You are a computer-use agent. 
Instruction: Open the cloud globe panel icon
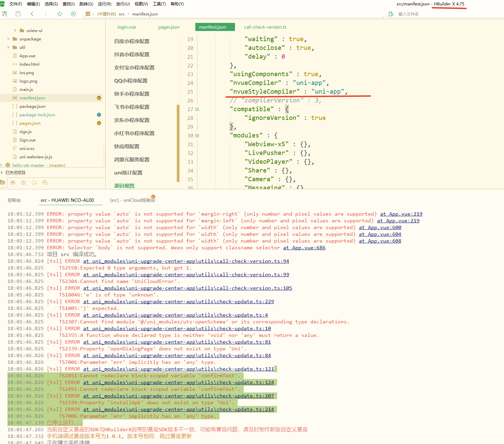(x=45, y=183)
